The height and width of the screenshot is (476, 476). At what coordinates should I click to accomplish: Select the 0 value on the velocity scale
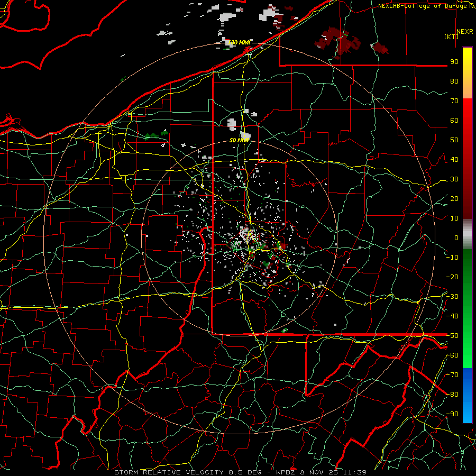point(456,237)
